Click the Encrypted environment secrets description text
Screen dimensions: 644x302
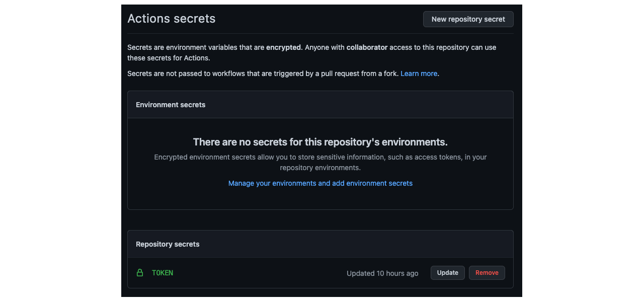[320, 157]
